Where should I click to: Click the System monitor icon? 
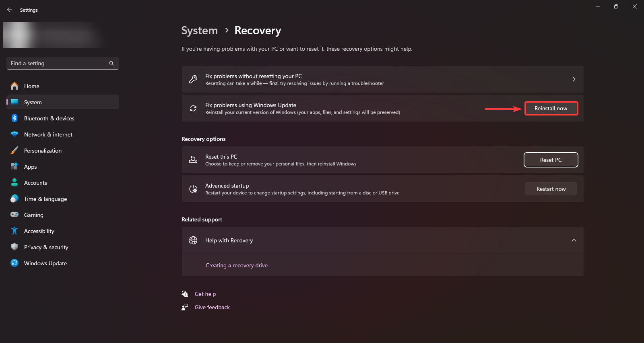(x=14, y=102)
